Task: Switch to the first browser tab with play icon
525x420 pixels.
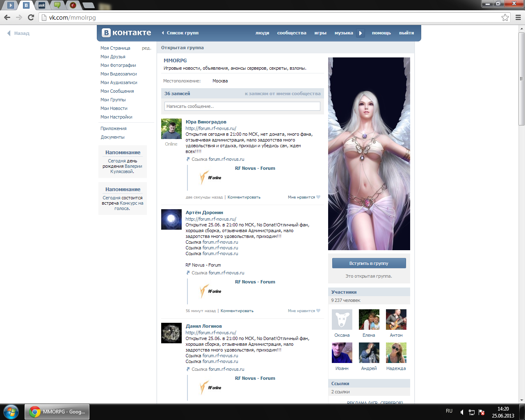Action: 11,5
